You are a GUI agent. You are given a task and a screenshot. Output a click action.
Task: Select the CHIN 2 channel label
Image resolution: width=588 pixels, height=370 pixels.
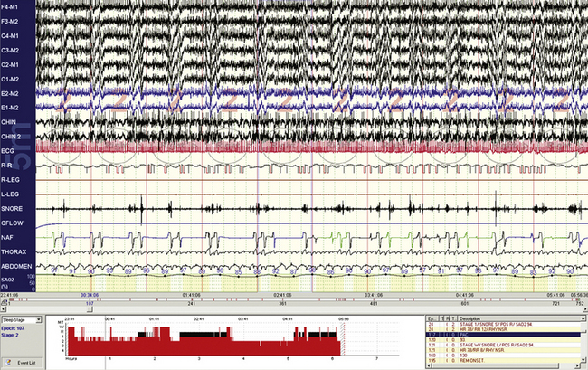(12, 137)
